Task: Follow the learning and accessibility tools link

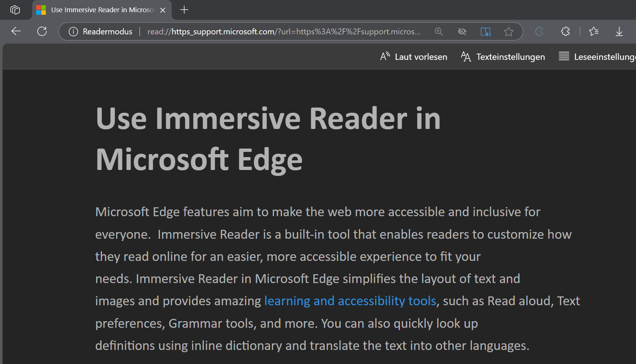Action: coord(350,301)
